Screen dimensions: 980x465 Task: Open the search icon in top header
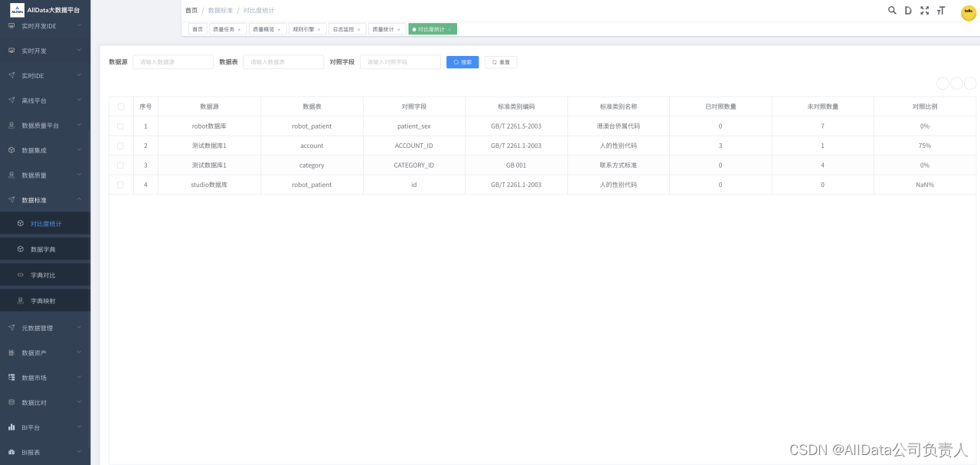coord(892,11)
